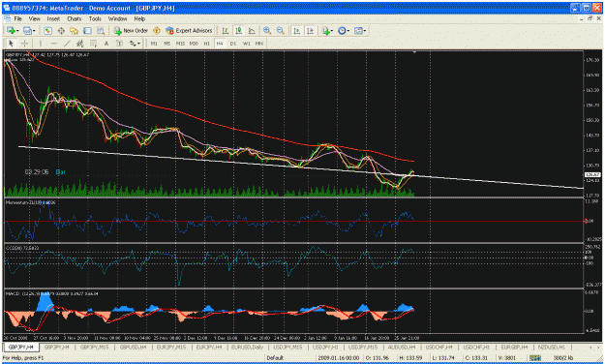The width and height of the screenshot is (605, 364).
Task: Open the Charts menu
Action: coord(75,18)
